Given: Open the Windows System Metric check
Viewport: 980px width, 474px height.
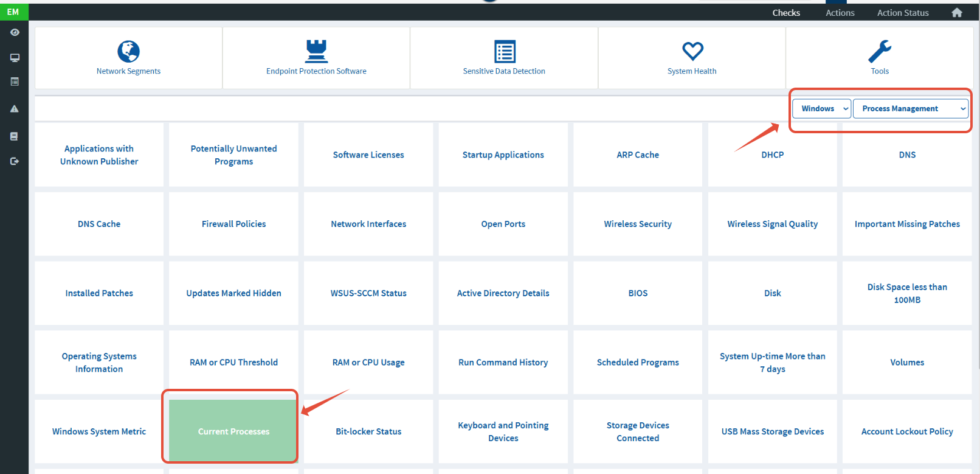Looking at the screenshot, I should [x=99, y=431].
